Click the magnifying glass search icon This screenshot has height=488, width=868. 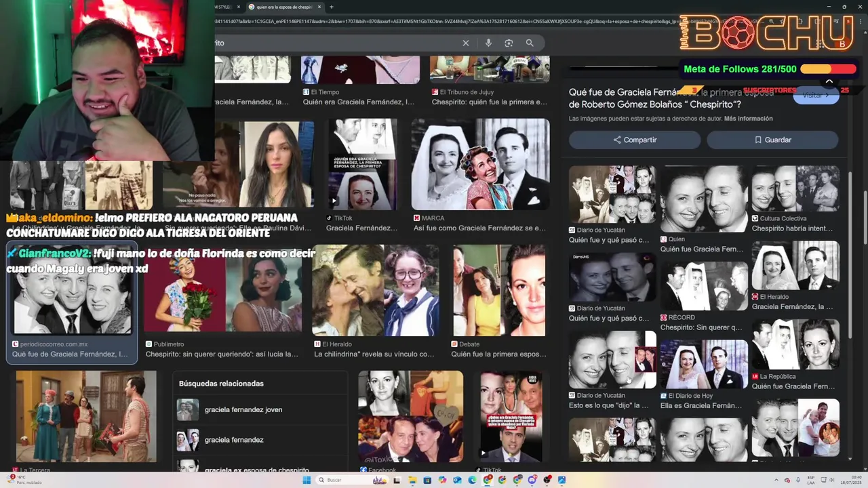[x=530, y=43]
